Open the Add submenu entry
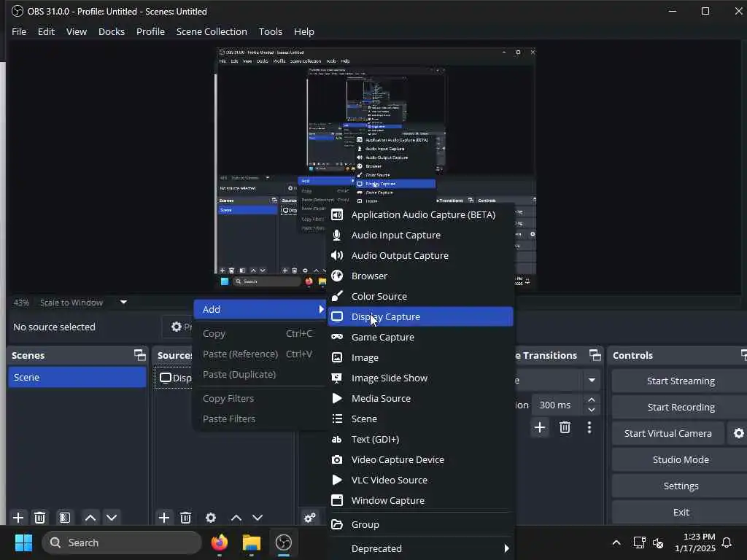This screenshot has width=747, height=560. pos(260,309)
